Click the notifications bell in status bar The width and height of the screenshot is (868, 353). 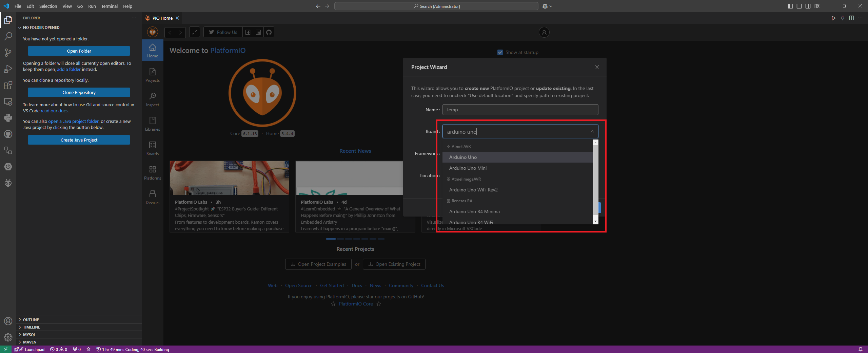pos(861,349)
